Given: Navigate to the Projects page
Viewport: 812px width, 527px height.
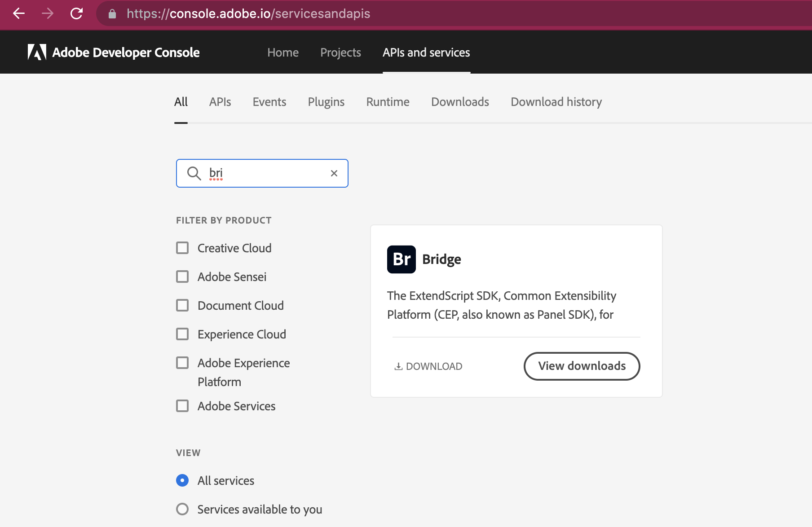Looking at the screenshot, I should coord(340,52).
